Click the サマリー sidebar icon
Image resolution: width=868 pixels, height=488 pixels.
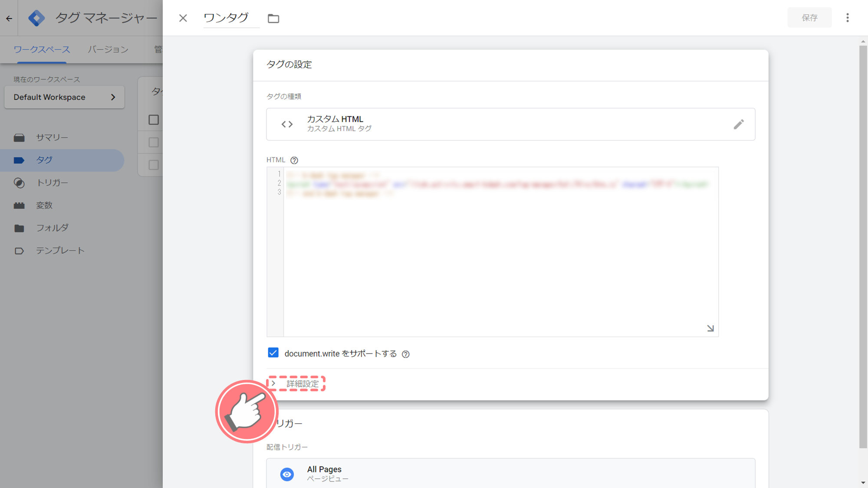point(19,138)
